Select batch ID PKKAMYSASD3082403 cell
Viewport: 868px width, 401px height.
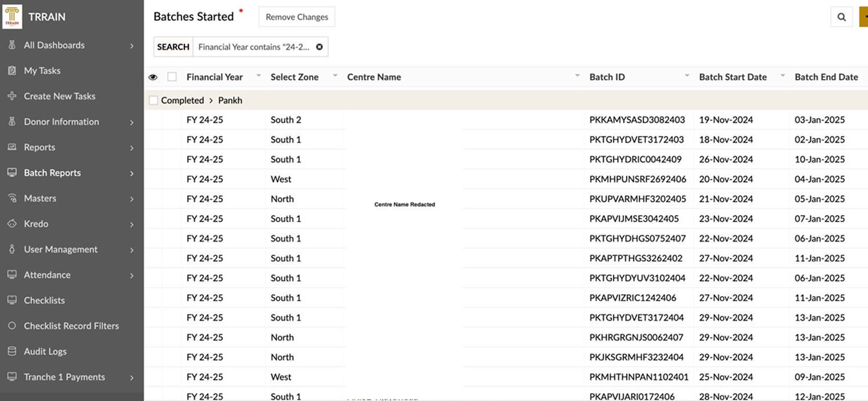click(x=637, y=120)
